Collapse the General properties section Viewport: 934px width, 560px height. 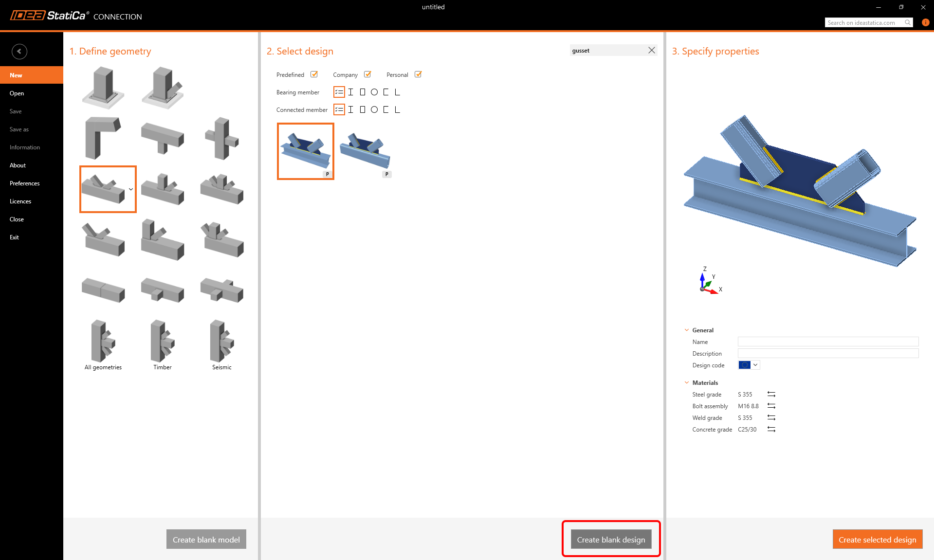point(687,330)
